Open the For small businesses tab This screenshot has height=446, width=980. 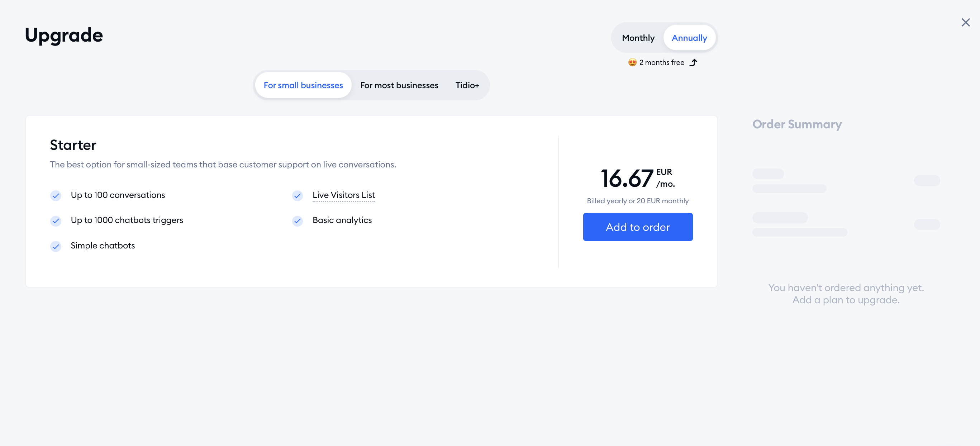click(x=303, y=85)
